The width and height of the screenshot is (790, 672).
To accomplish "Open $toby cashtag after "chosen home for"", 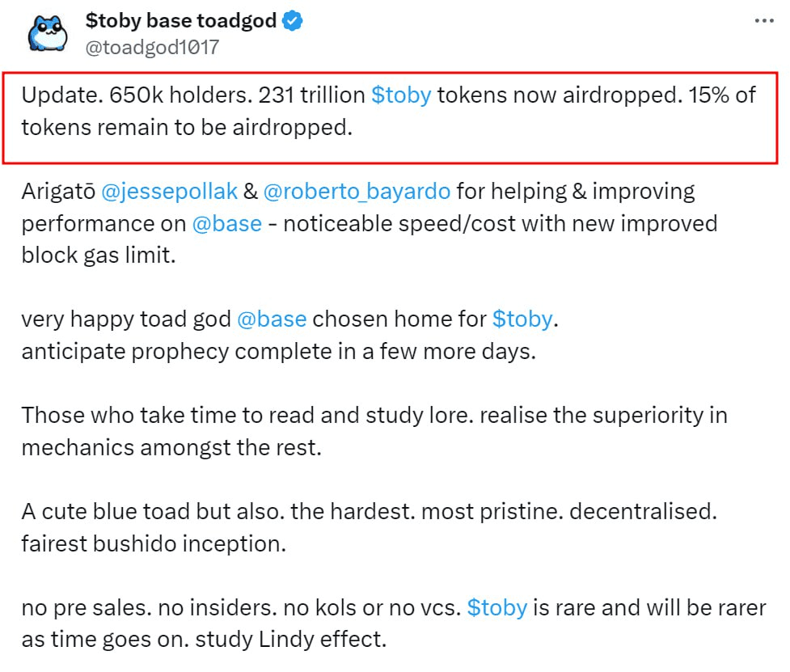I will tap(522, 319).
